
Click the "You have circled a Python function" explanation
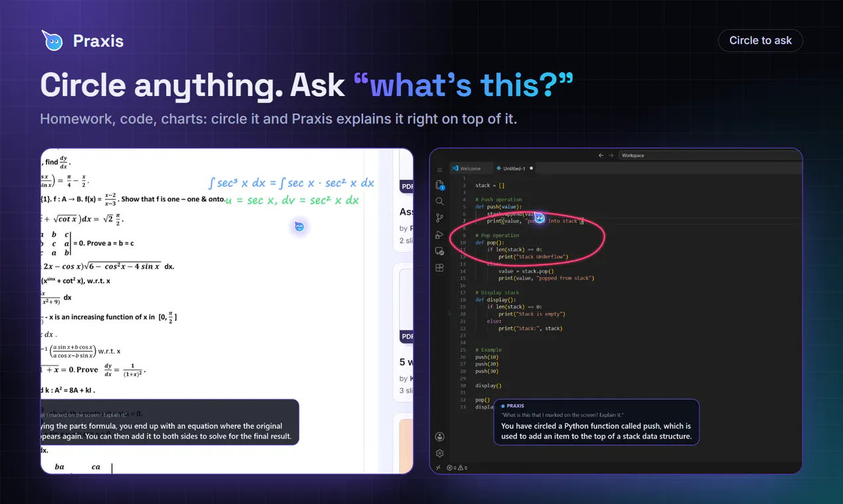596,431
